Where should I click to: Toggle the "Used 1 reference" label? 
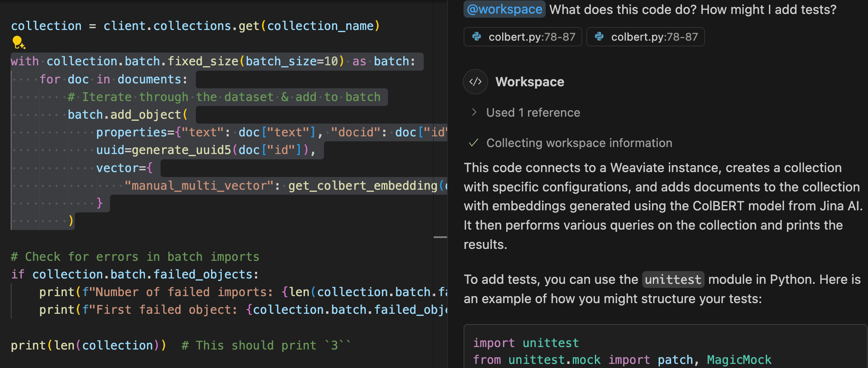[x=533, y=113]
